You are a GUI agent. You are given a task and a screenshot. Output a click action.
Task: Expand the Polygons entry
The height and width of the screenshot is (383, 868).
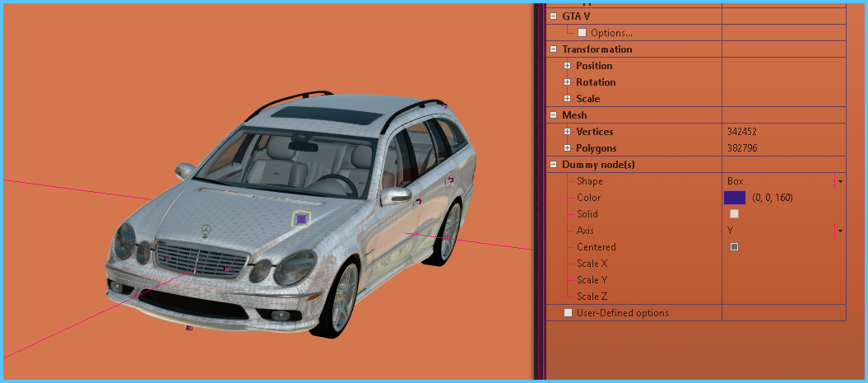(x=567, y=148)
